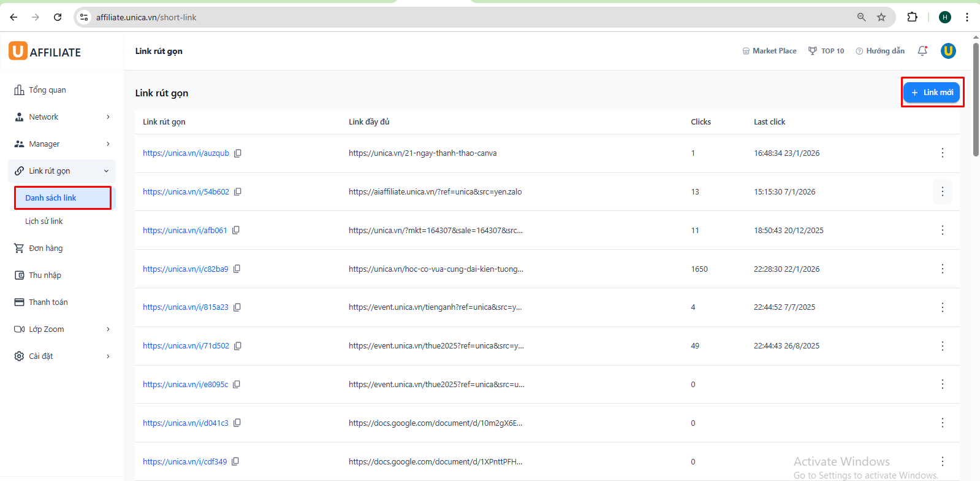Image resolution: width=980 pixels, height=481 pixels.
Task: Open the https://unica.vn/i/afb061 short link
Action: pos(184,231)
